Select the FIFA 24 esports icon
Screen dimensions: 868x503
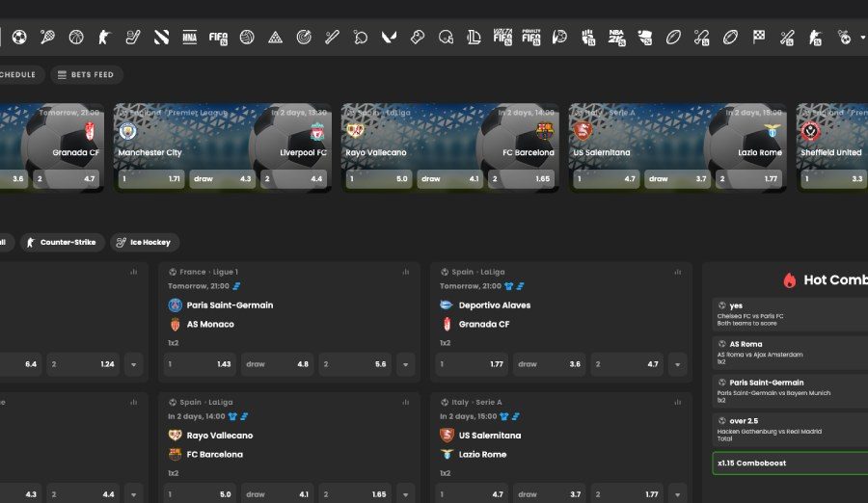[218, 37]
